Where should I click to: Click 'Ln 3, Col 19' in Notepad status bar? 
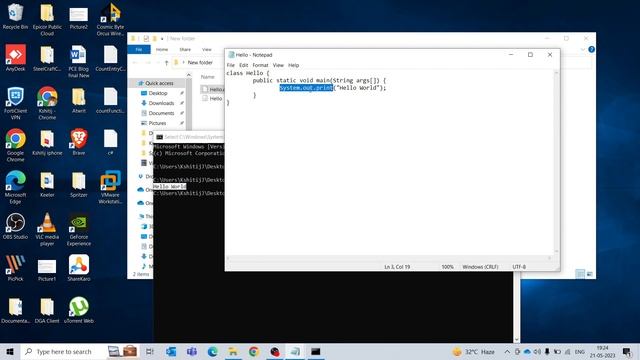pyautogui.click(x=397, y=267)
